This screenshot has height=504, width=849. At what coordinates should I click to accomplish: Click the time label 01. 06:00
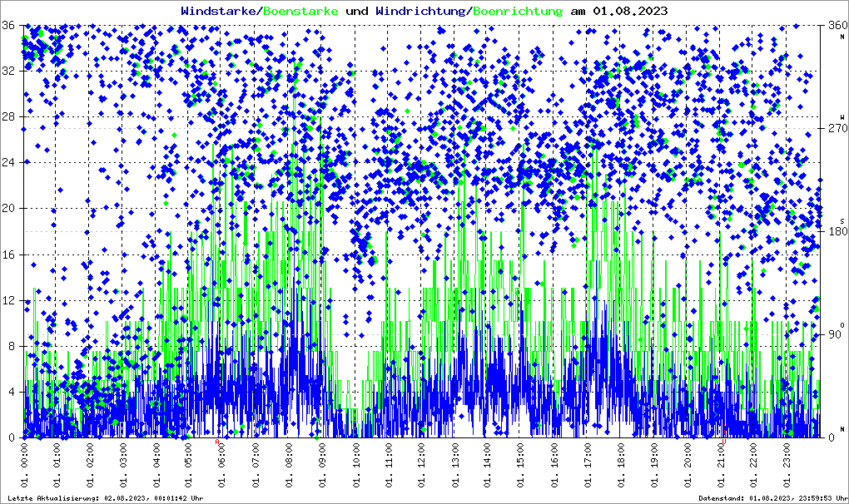[222, 465]
